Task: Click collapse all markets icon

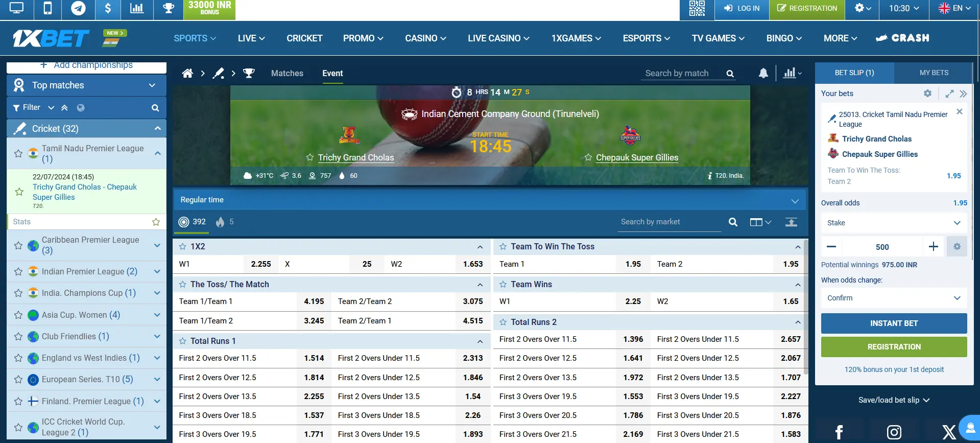Action: click(791, 222)
